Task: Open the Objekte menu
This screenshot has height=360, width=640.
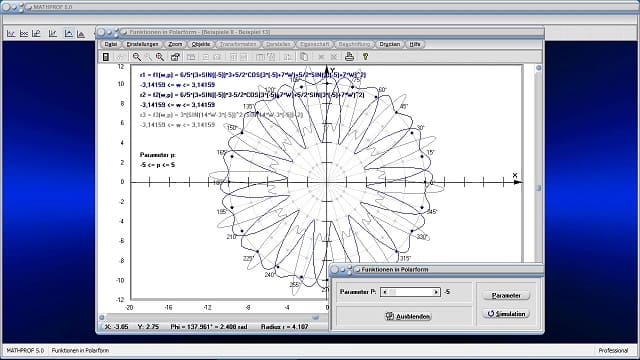Action: pyautogui.click(x=201, y=44)
